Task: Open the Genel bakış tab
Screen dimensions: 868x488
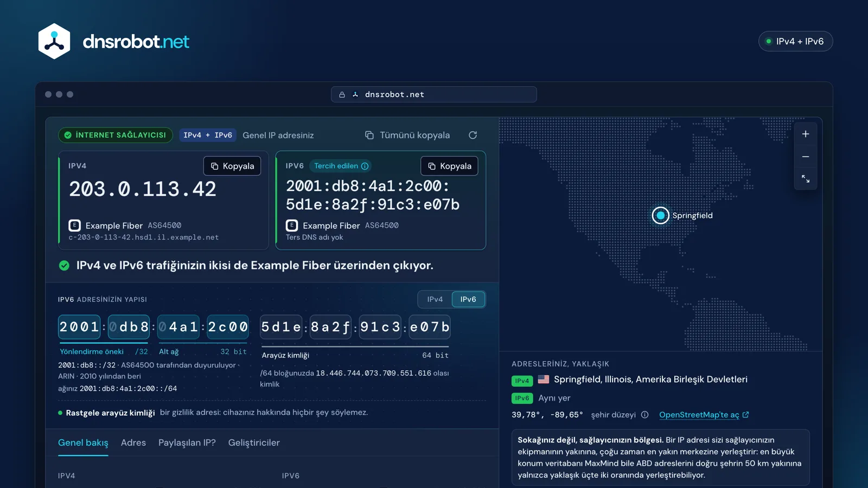Action: 83,442
